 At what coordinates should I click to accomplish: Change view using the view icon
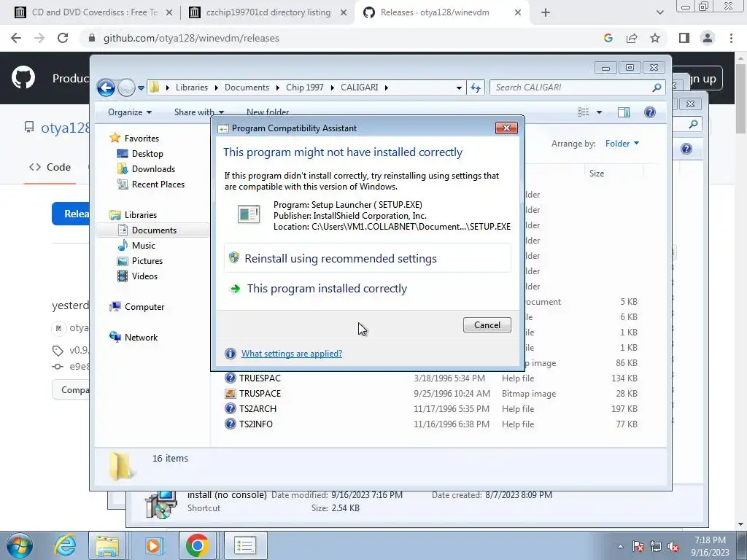click(584, 112)
